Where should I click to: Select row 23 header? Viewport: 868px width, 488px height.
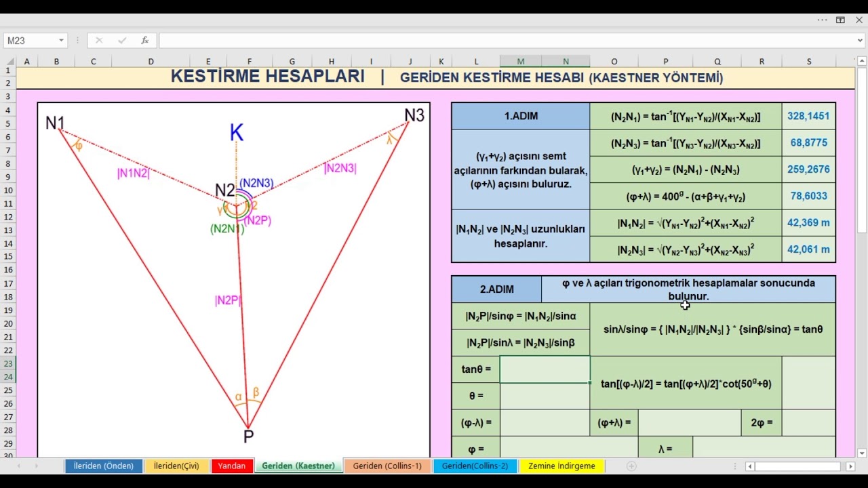point(8,363)
